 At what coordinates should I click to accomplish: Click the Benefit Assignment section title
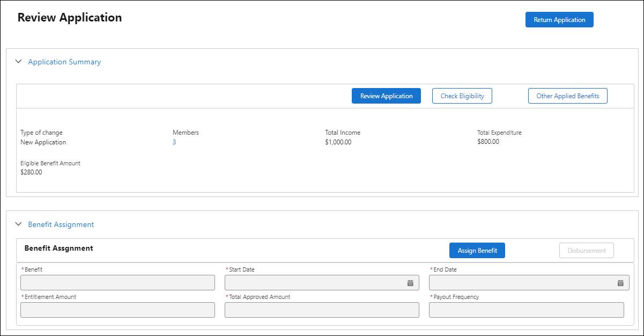coord(61,224)
